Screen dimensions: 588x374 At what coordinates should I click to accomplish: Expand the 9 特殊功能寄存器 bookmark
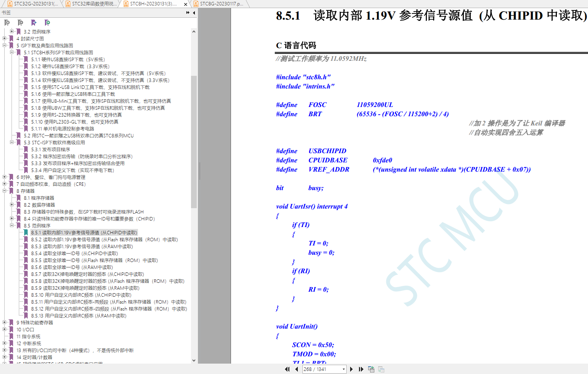[4, 322]
